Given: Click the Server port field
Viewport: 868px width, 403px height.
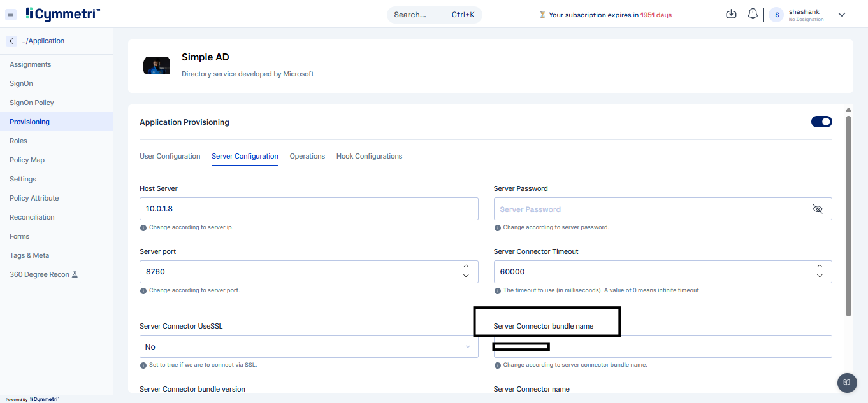Looking at the screenshot, I should pos(309,271).
